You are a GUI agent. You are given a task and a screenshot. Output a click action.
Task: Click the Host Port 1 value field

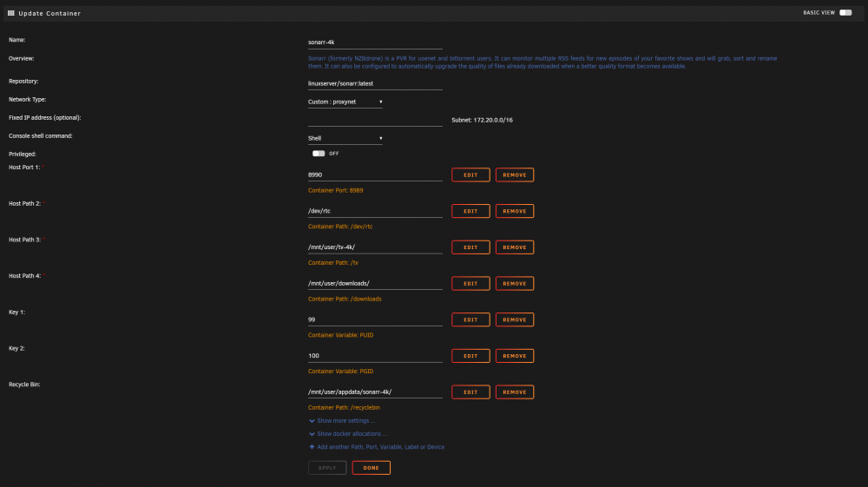coord(375,174)
